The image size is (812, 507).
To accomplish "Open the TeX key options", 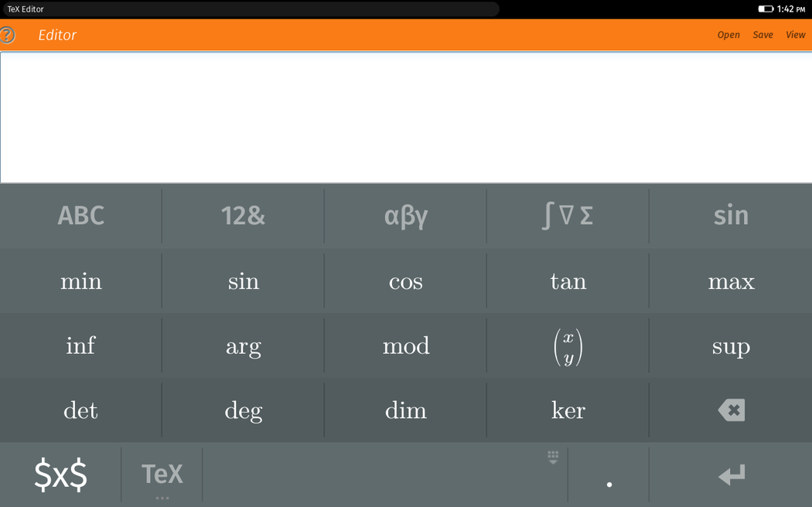I will [x=162, y=474].
